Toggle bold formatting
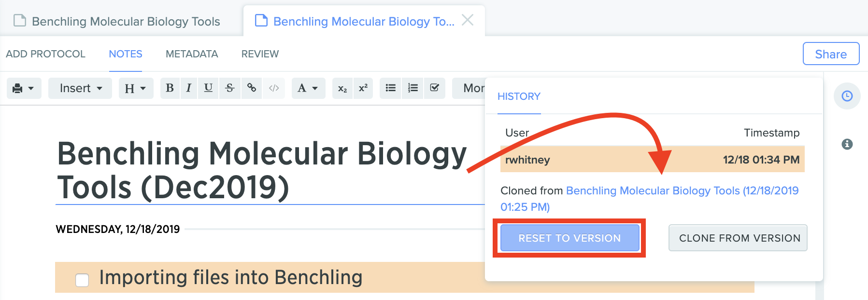 pos(170,88)
